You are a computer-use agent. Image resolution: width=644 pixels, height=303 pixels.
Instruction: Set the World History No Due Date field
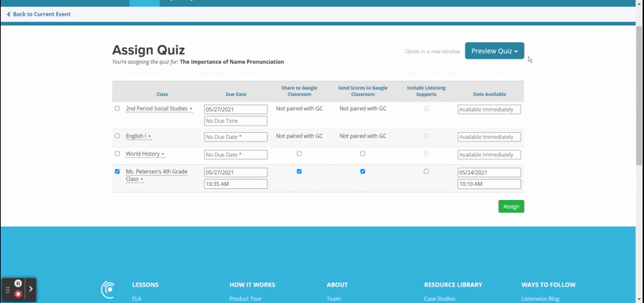coord(235,155)
